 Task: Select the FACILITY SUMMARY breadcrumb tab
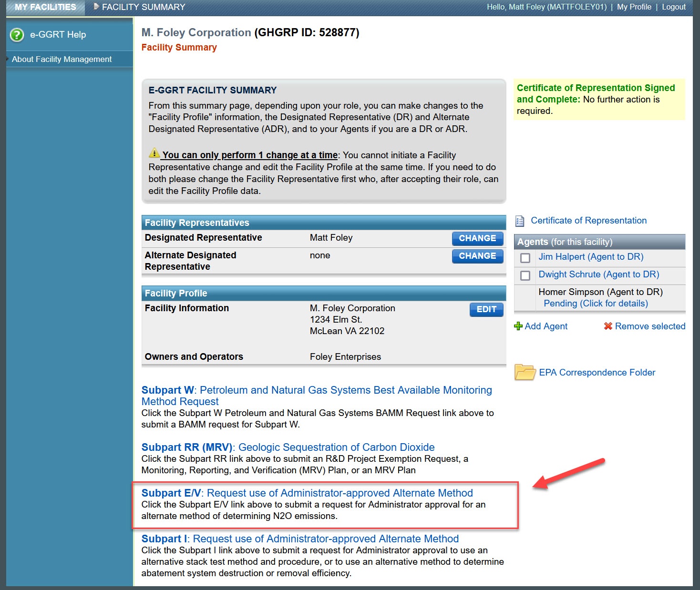[144, 7]
